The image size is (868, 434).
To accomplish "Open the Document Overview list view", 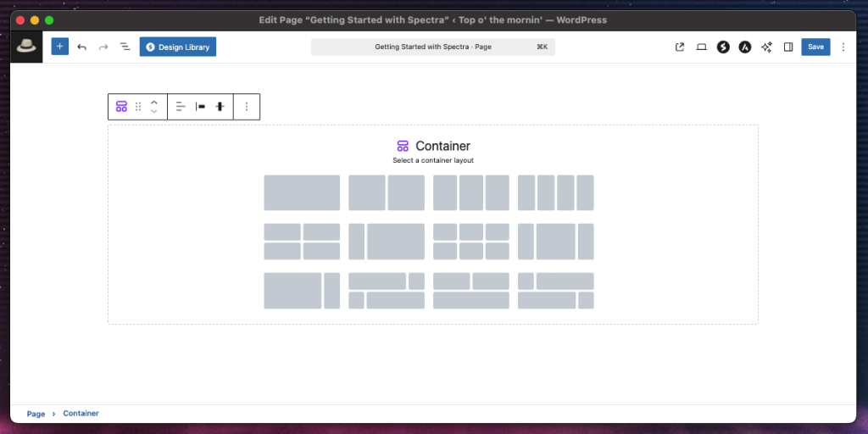I will click(x=125, y=47).
